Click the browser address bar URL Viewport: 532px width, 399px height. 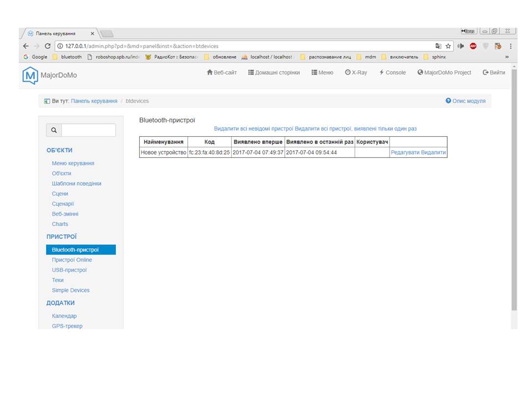tap(142, 46)
